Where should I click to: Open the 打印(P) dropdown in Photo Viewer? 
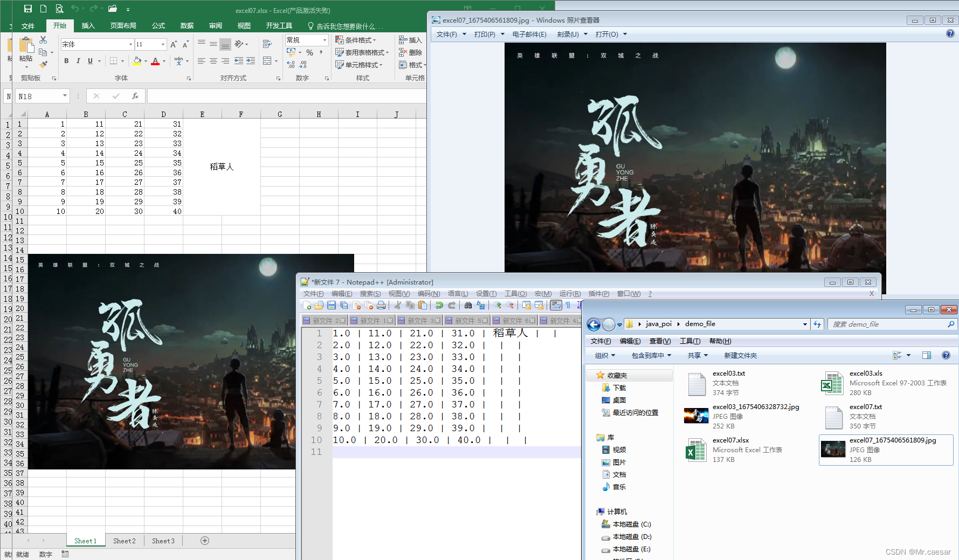pyautogui.click(x=489, y=34)
